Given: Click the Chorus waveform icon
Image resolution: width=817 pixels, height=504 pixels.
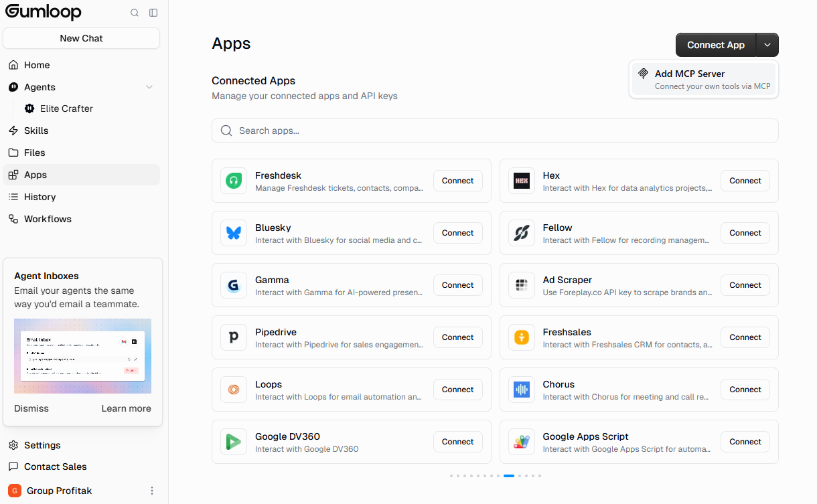Looking at the screenshot, I should coord(521,390).
